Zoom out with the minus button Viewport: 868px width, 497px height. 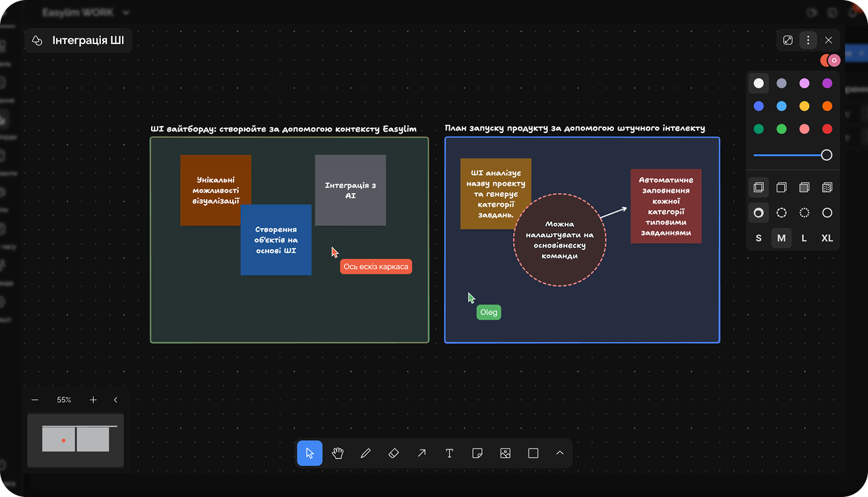35,400
